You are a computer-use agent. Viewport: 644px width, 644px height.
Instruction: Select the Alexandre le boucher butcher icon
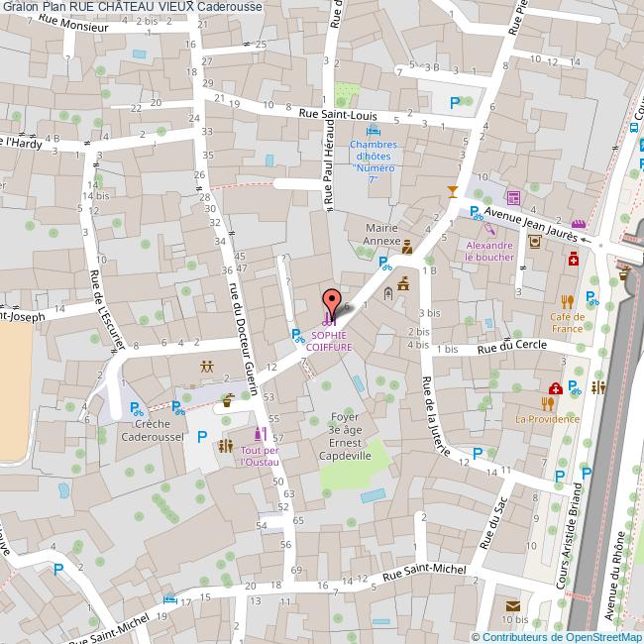click(488, 230)
